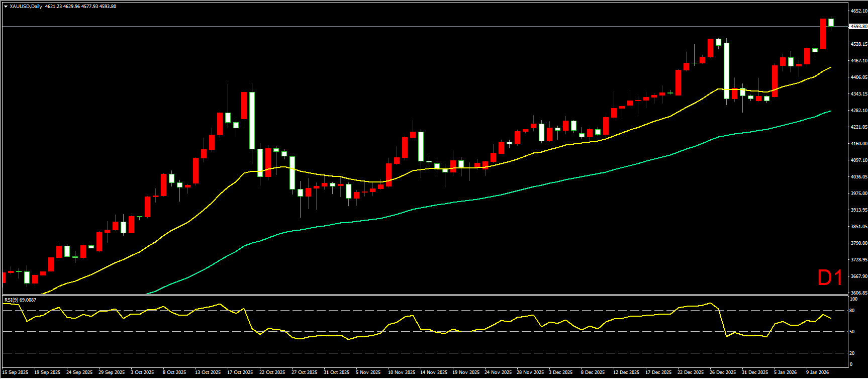The image size is (868, 379).
Task: Select the latest white candle at chart's right edge
Action: tap(831, 23)
